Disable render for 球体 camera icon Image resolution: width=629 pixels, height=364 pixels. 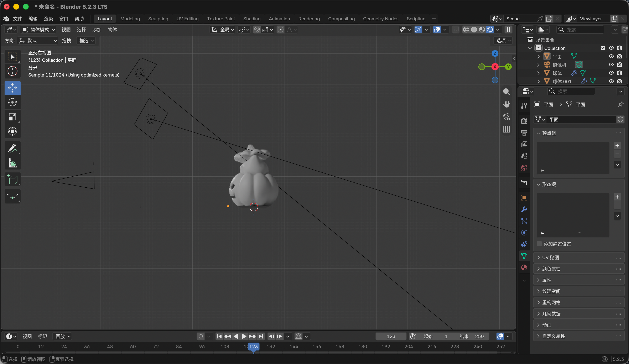[x=619, y=73]
